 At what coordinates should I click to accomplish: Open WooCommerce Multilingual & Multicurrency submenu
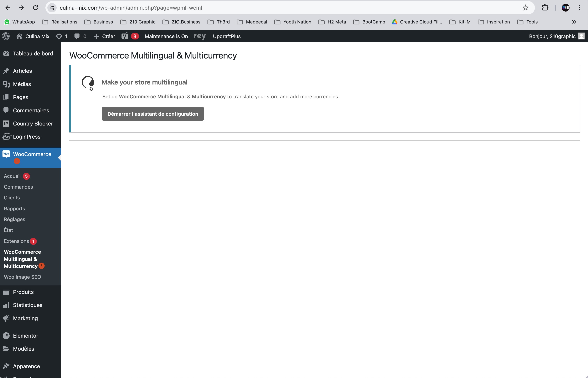(30, 259)
